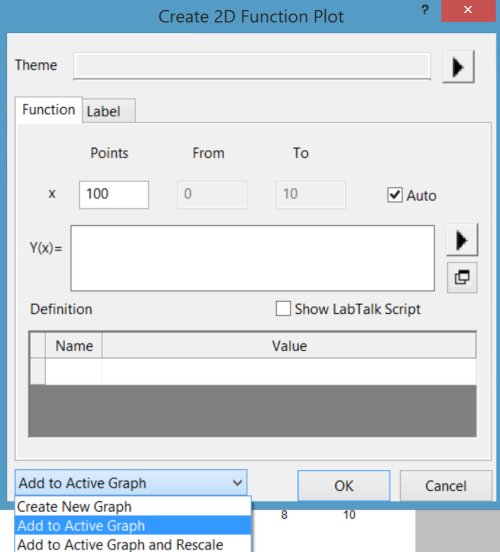
Task: Click the Cancel button
Action: click(445, 486)
